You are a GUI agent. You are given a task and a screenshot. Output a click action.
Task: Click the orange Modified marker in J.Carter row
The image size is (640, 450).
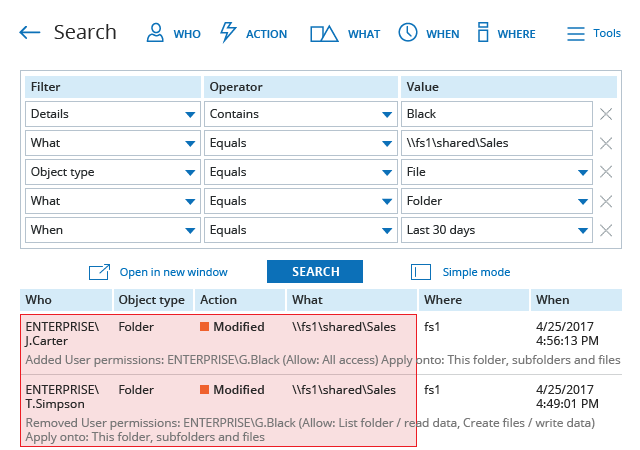click(204, 326)
